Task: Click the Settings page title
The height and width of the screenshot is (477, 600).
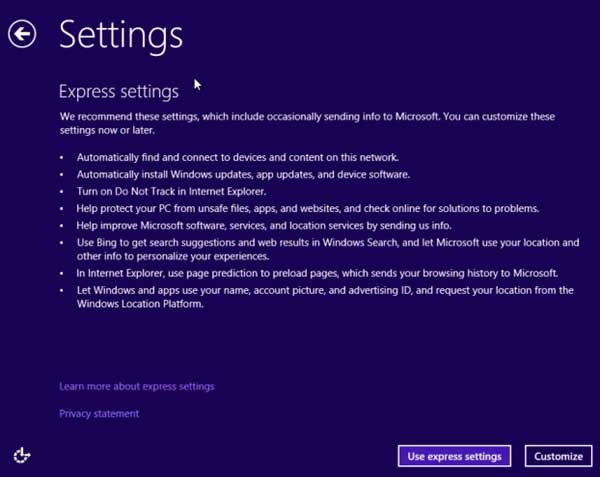Action: coord(120,34)
